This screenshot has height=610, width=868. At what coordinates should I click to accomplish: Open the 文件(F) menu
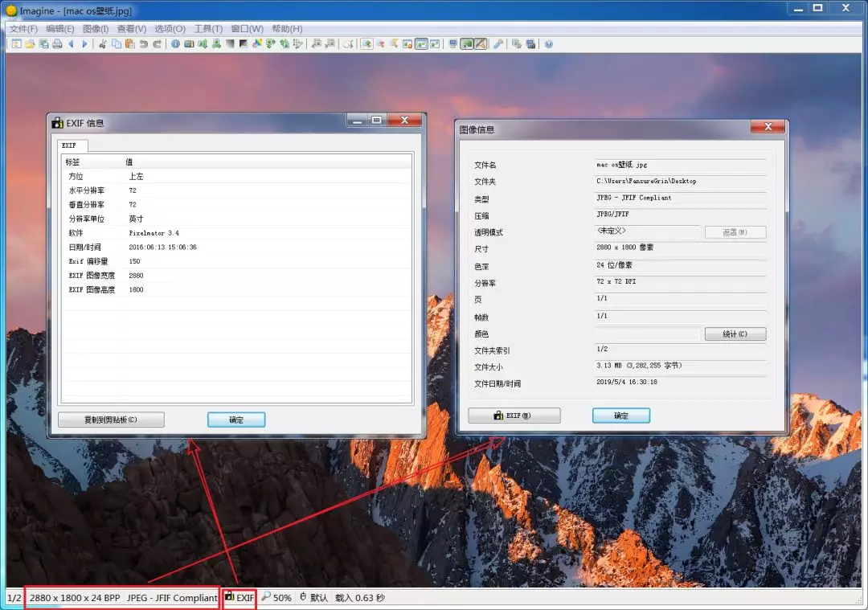pyautogui.click(x=23, y=29)
